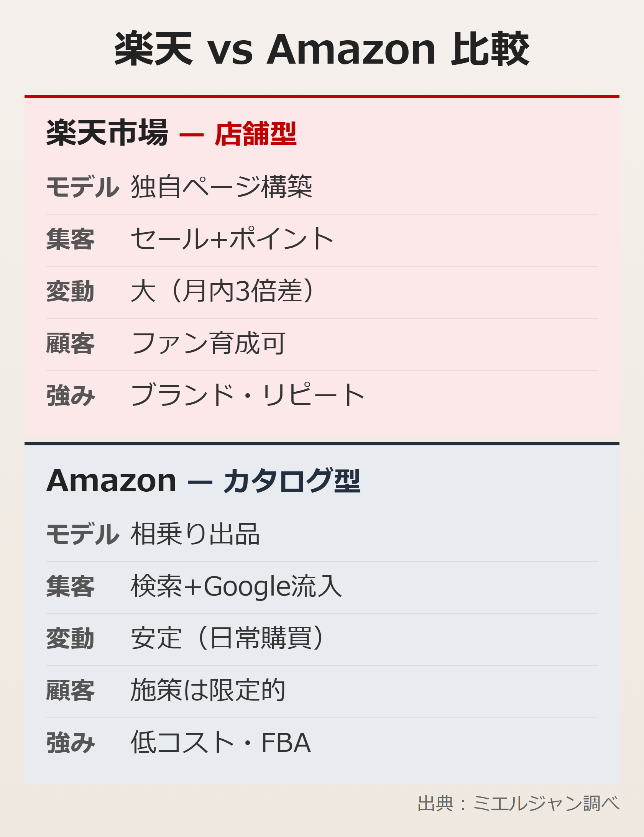Click the 施策は限定的 customer text
This screenshot has height=837, width=644.
(208, 690)
